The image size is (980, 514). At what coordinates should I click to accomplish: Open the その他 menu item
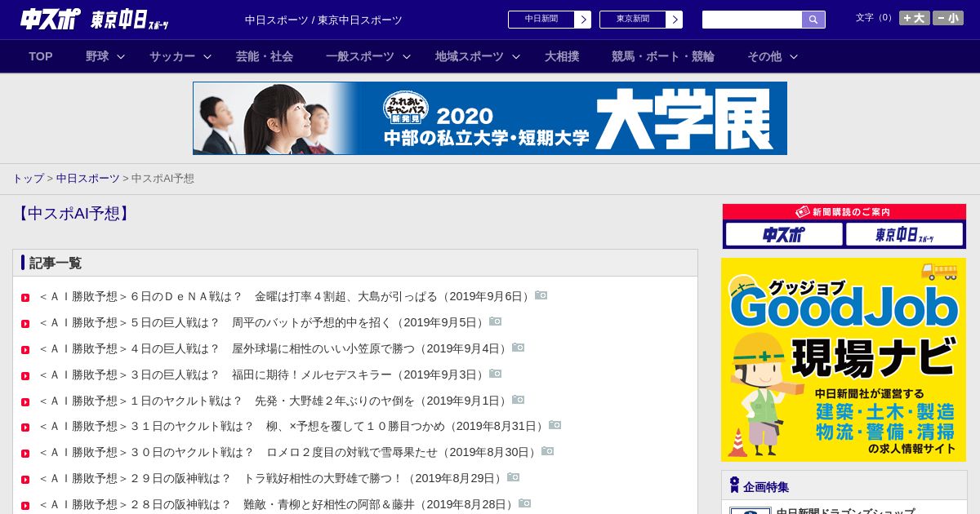[x=764, y=56]
